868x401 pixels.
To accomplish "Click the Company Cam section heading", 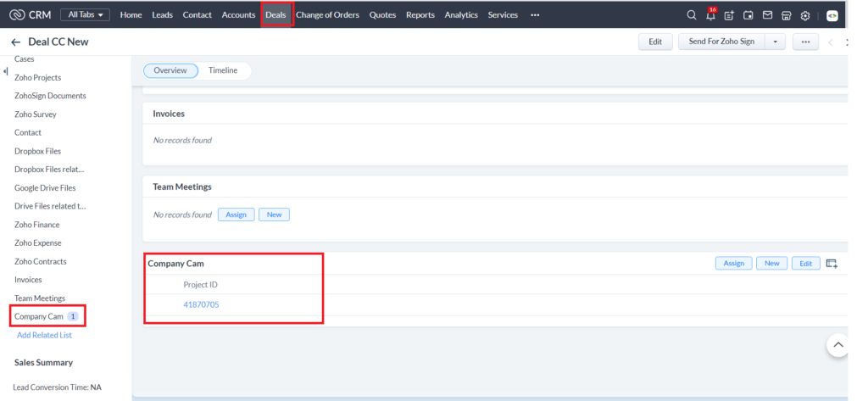I will coord(175,264).
